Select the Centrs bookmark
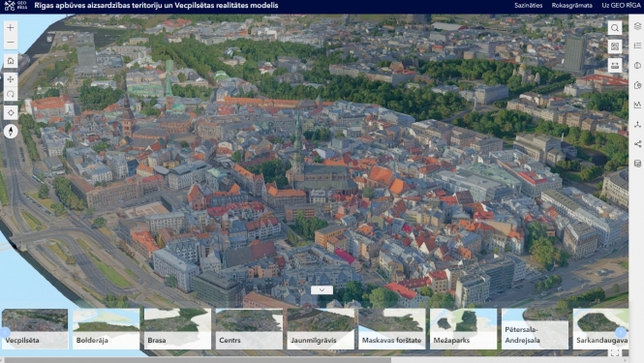This screenshot has height=363, width=644. (x=249, y=329)
